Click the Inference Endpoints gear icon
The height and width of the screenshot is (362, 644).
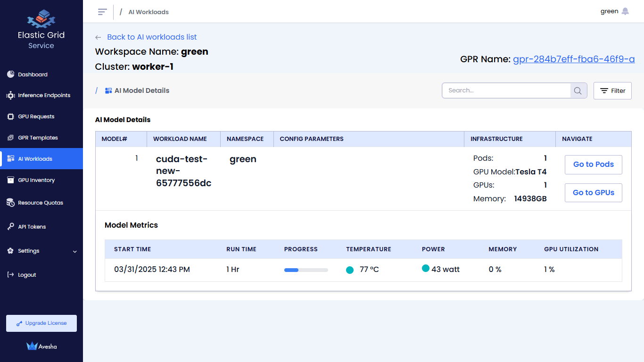pos(10,95)
